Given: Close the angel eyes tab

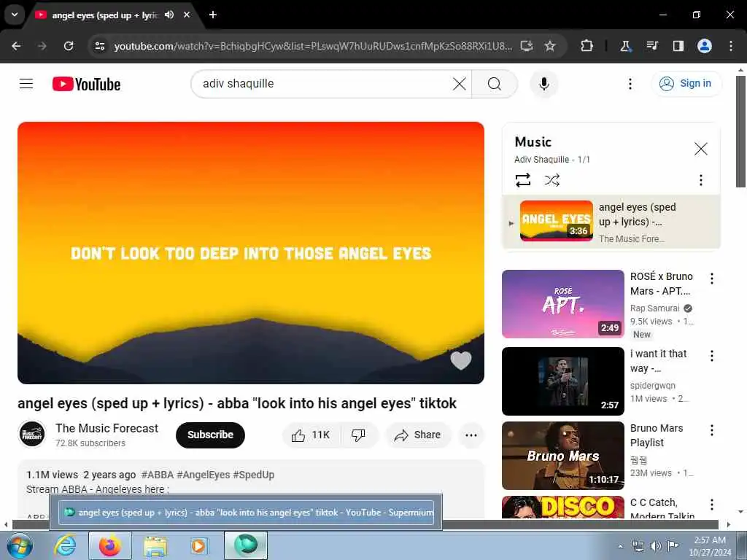Looking at the screenshot, I should (187, 15).
